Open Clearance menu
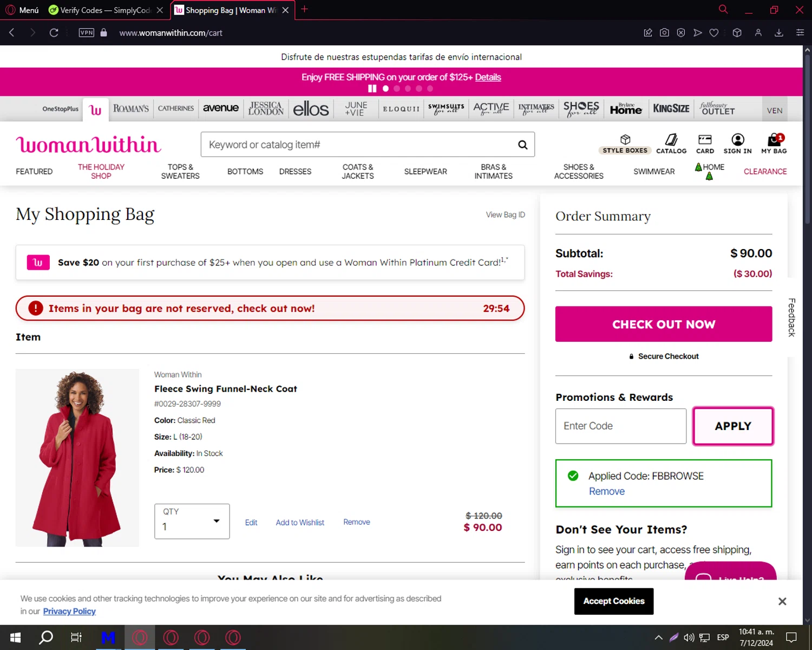Image resolution: width=812 pixels, height=650 pixels. click(x=765, y=171)
